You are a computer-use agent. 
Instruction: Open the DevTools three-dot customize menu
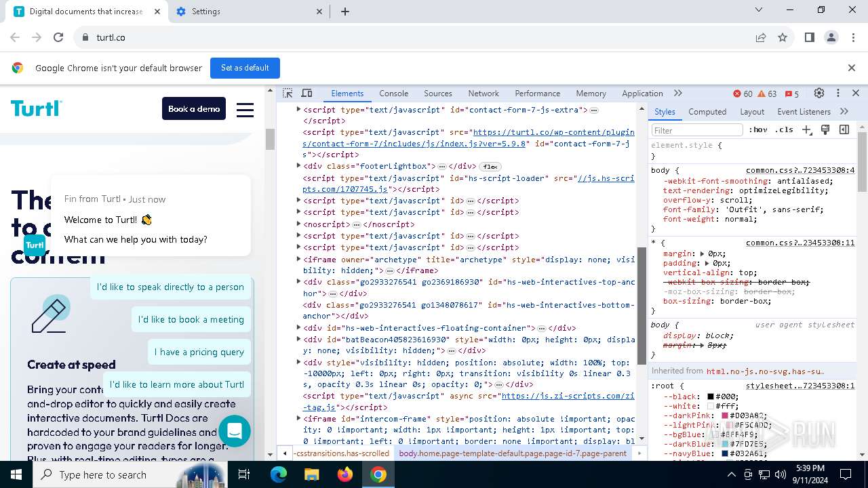[838, 94]
